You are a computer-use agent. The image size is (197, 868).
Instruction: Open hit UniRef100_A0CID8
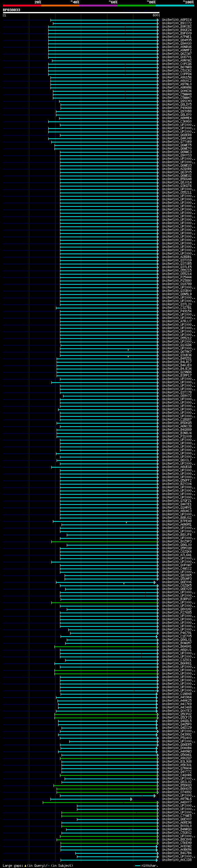176,860
